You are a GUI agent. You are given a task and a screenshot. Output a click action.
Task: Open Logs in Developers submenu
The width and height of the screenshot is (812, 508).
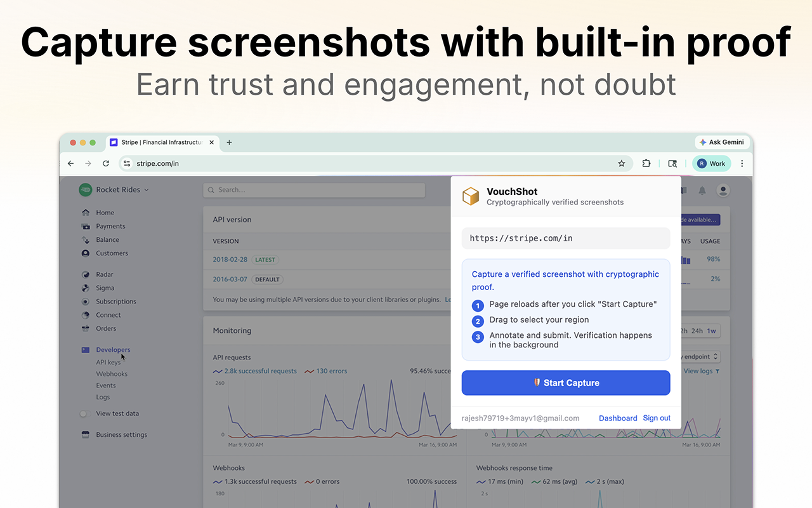103,397
